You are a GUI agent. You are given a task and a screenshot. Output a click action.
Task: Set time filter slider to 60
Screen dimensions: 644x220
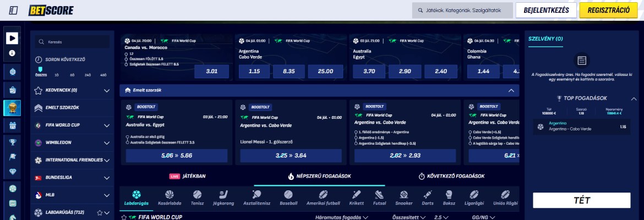pyautogui.click(x=72, y=75)
